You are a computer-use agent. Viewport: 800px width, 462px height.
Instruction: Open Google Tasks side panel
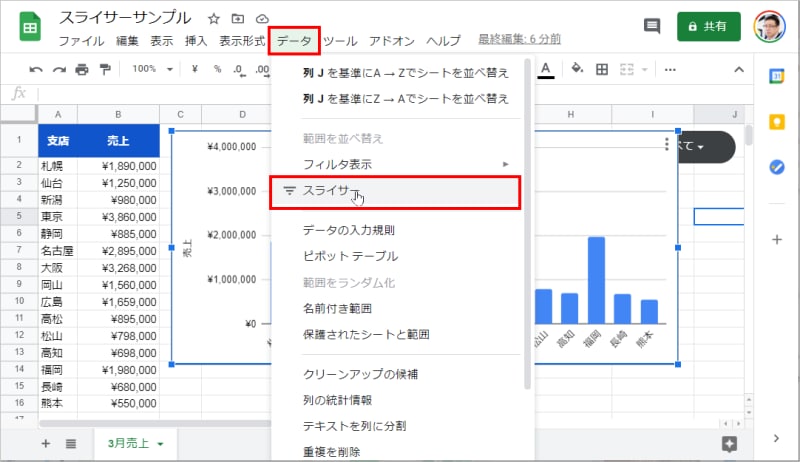777,167
